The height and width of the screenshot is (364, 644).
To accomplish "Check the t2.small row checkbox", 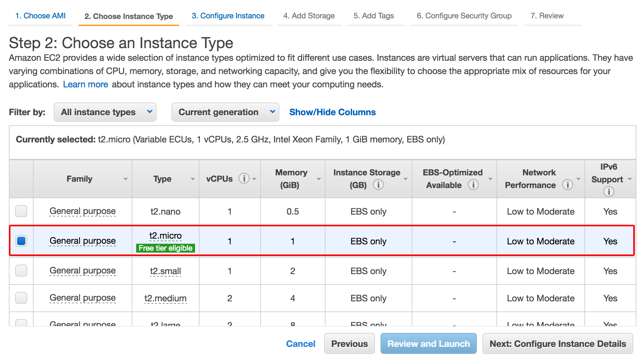I will pos(21,271).
